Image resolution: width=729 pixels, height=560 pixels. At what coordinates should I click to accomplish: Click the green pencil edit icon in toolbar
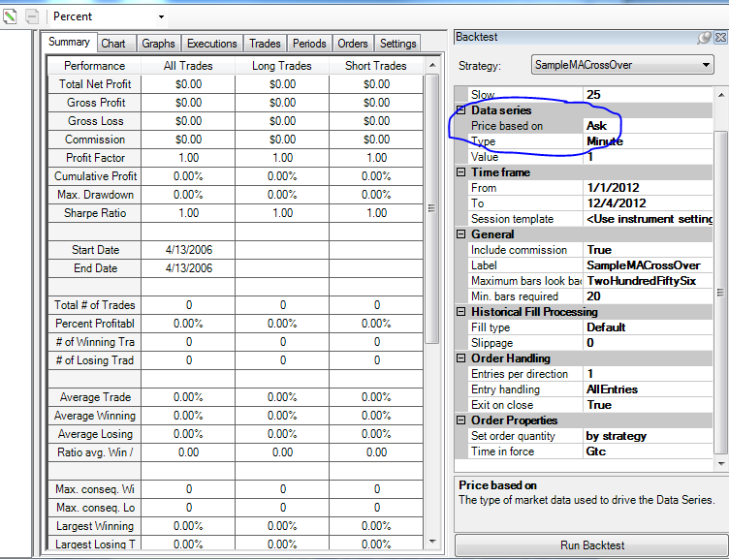click(10, 16)
